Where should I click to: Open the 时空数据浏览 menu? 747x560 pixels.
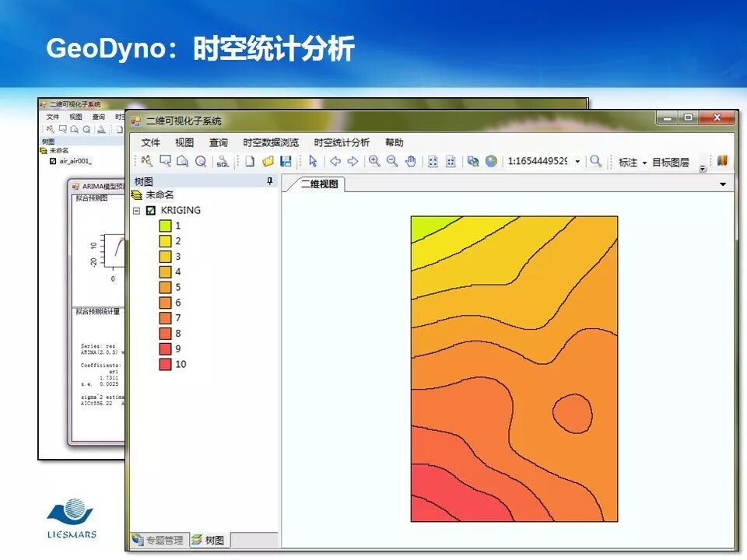pyautogui.click(x=271, y=142)
